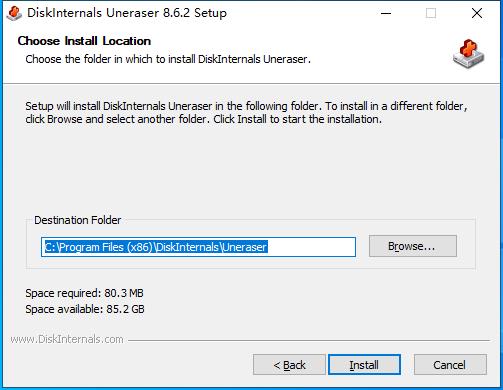Click the Space required: 80.3 MB text
The width and height of the screenshot is (503, 390).
(x=84, y=293)
